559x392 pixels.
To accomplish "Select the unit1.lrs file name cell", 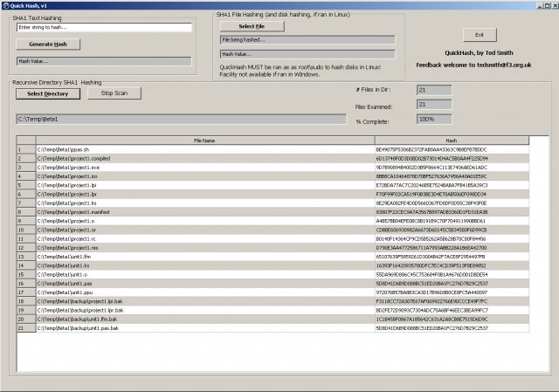I will (205, 265).
